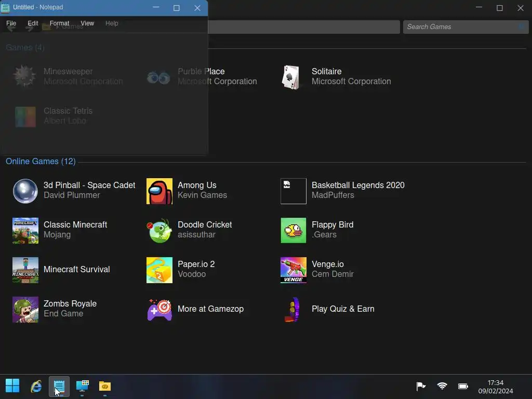This screenshot has height=399, width=532.
Task: Select the Minecraft Survival title
Action: point(77,270)
